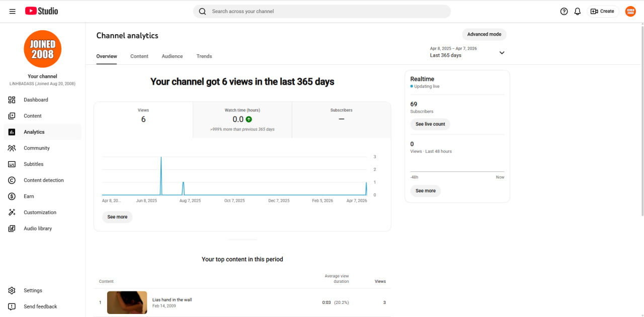Go to Community in the sidebar

(x=42, y=148)
